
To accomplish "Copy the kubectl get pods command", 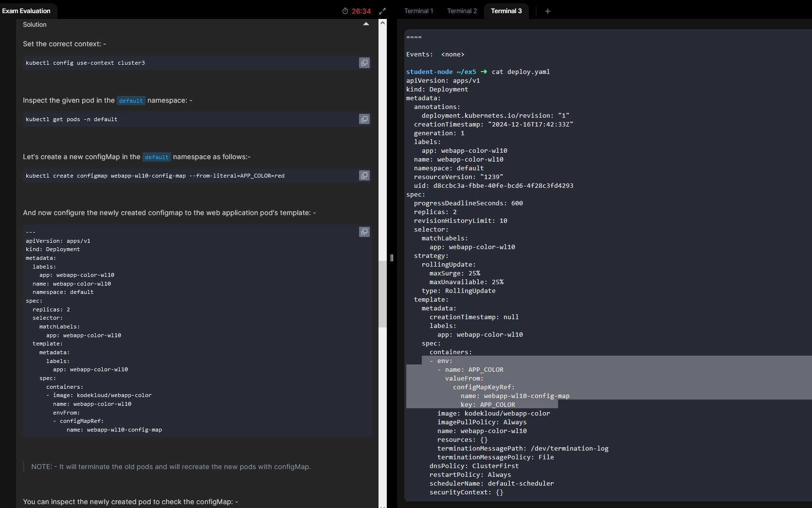I will [x=364, y=119].
